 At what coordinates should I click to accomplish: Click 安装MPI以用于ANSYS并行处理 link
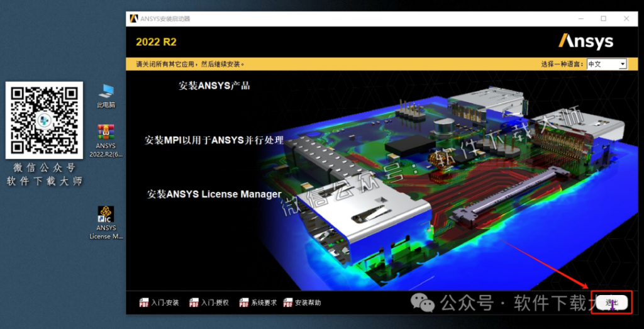pyautogui.click(x=214, y=140)
